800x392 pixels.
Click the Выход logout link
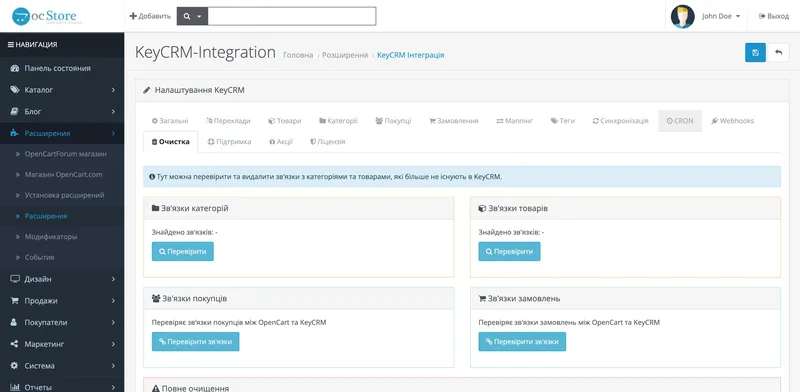pos(773,16)
